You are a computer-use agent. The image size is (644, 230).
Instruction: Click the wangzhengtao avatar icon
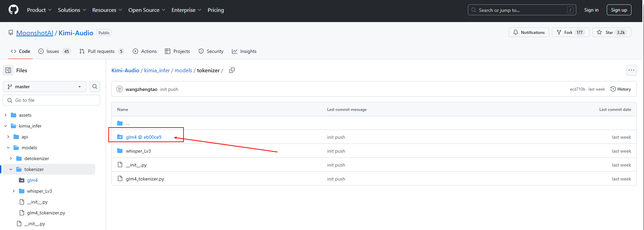coord(120,89)
